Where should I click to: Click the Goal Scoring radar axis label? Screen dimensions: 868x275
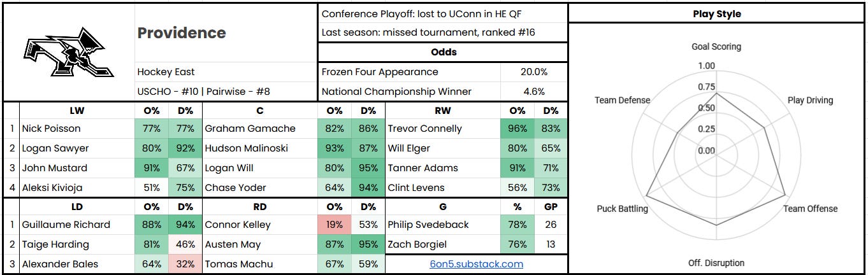point(716,46)
